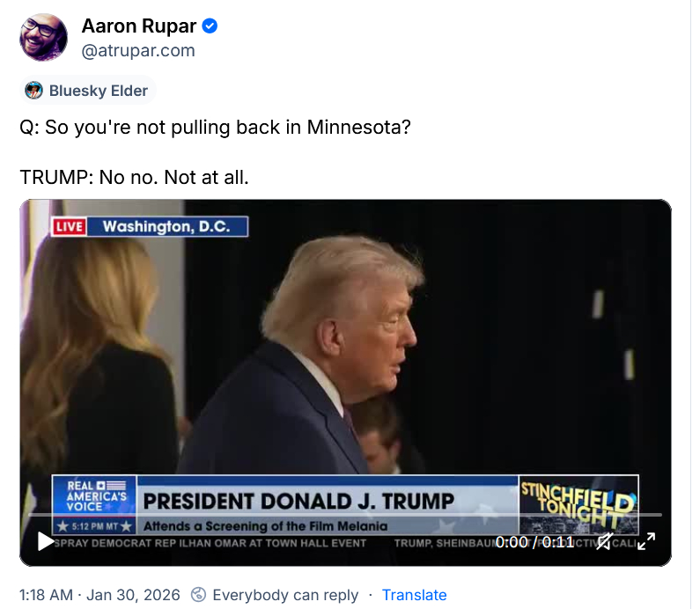Open the Bluesky Elder label
The image size is (700, 609).
click(88, 91)
